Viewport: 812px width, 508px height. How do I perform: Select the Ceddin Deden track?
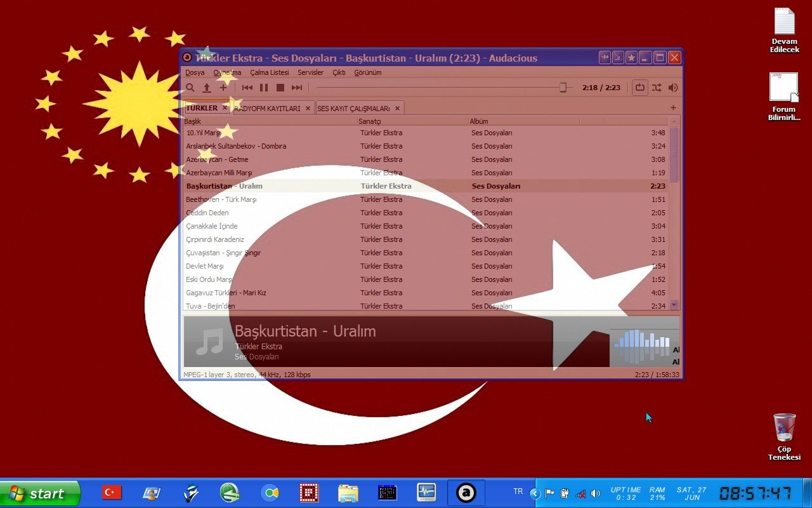pyautogui.click(x=426, y=213)
